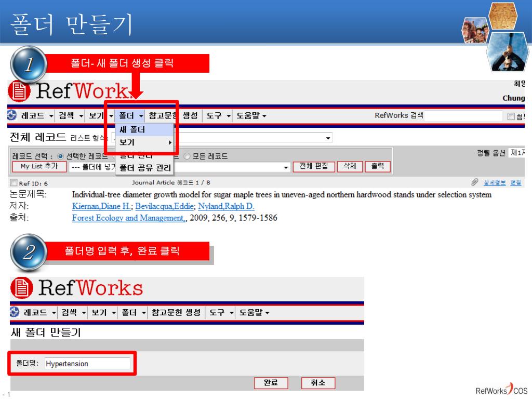Follow author link Kiernan, Diane H.
532x399 pixels.
pyautogui.click(x=102, y=206)
